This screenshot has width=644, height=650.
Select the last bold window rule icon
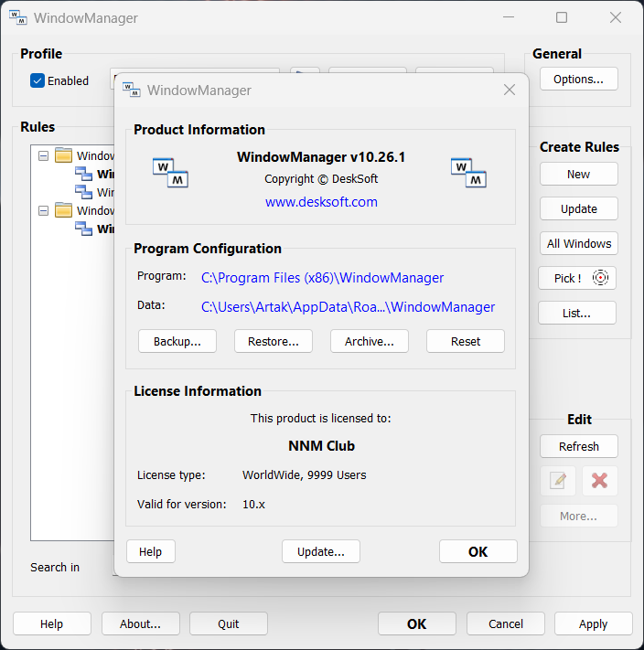[x=84, y=229]
